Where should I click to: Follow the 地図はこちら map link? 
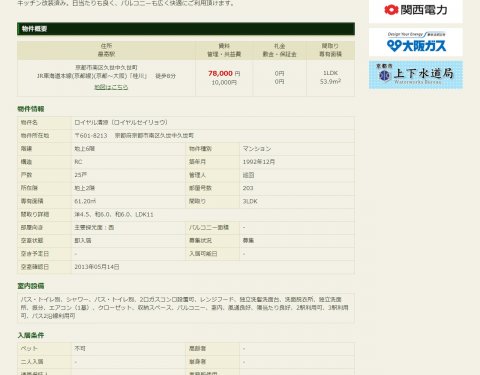click(111, 87)
